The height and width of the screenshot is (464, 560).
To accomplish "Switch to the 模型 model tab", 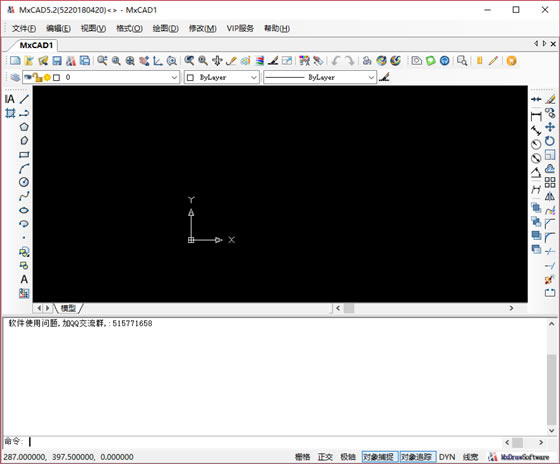I will point(68,308).
